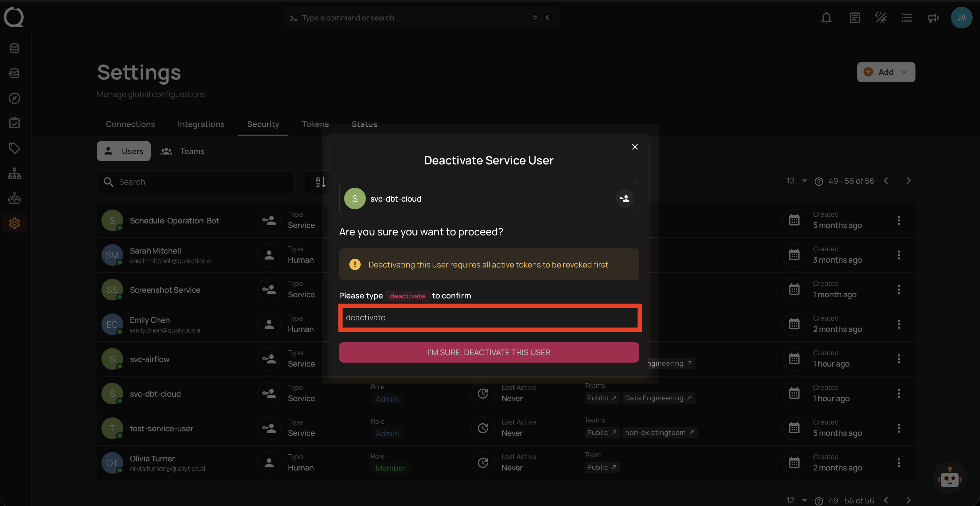Open the robot agent sidebar icon
Image resolution: width=980 pixels, height=506 pixels.
tap(14, 198)
